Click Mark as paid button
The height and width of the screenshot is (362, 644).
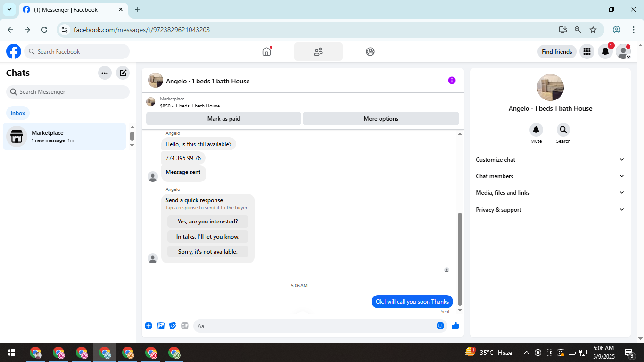(223, 119)
